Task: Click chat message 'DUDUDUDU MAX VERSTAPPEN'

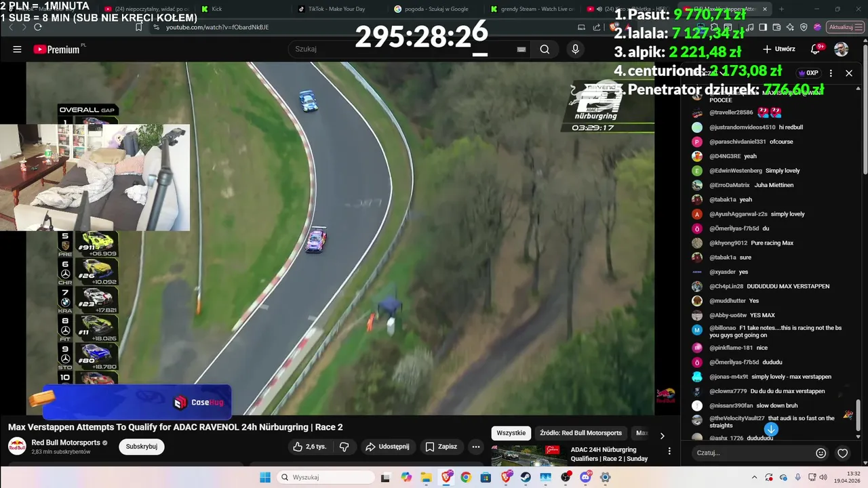Action: point(788,286)
